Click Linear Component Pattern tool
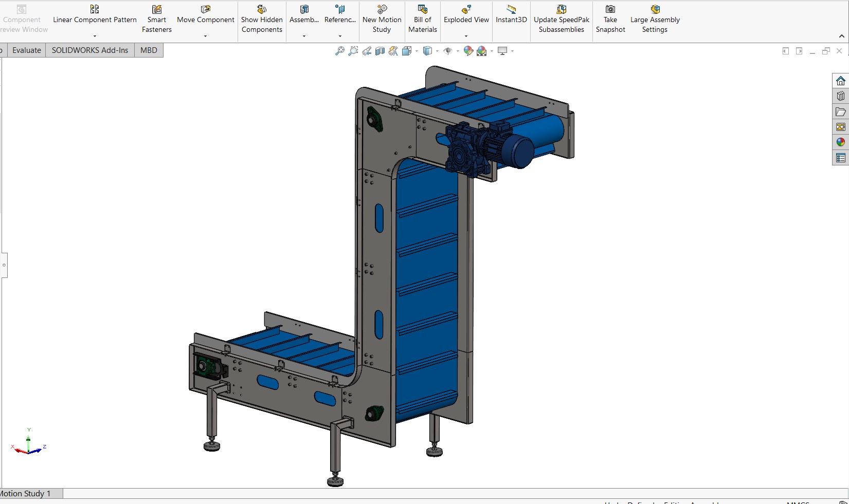This screenshot has width=849, height=504. [x=95, y=14]
